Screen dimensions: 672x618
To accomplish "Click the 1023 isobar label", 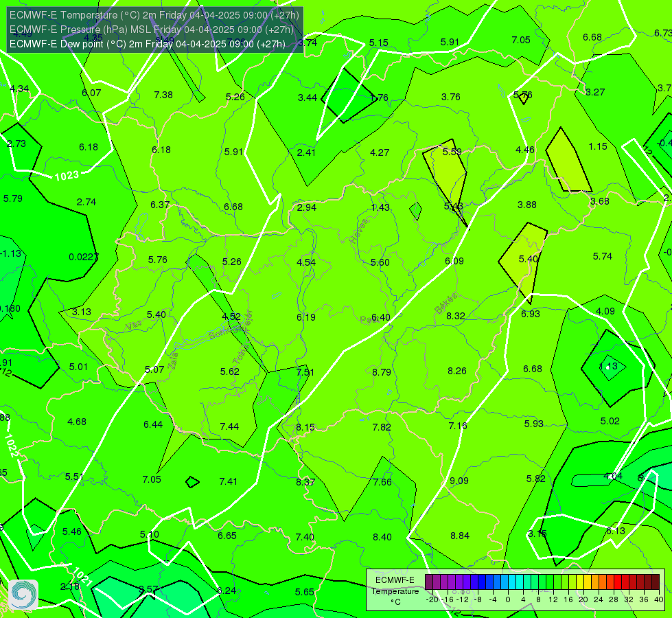I will pos(67,175).
